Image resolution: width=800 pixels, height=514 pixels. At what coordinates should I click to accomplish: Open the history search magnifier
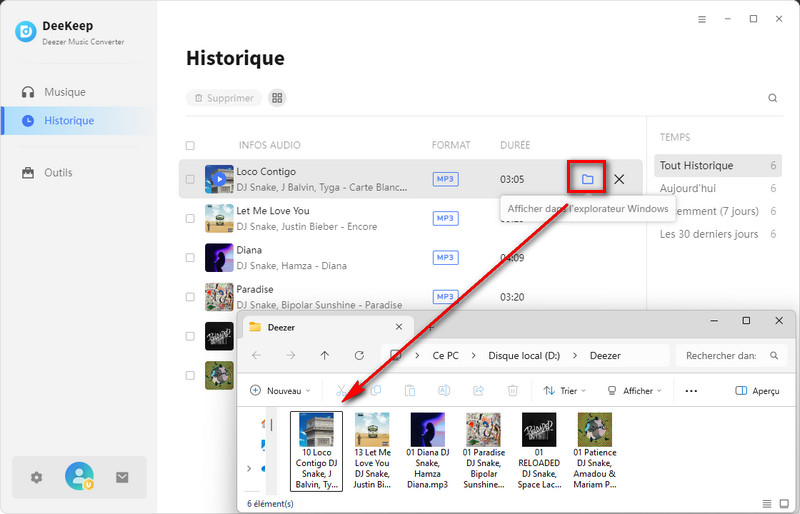773,98
